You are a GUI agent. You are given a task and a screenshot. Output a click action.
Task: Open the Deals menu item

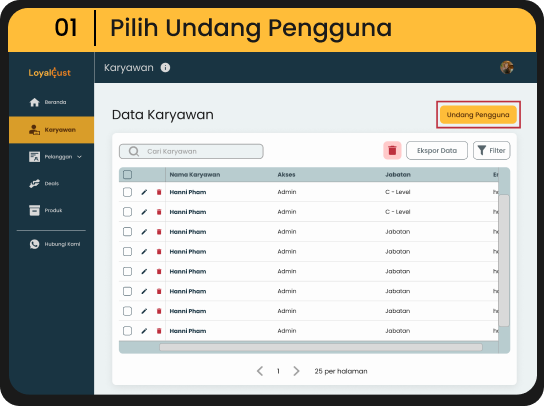(x=44, y=183)
